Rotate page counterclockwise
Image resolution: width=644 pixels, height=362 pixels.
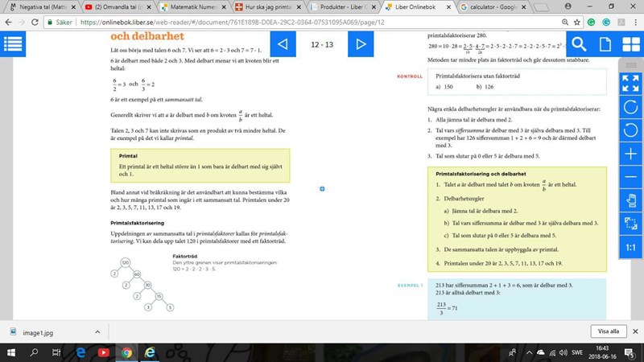(x=631, y=130)
